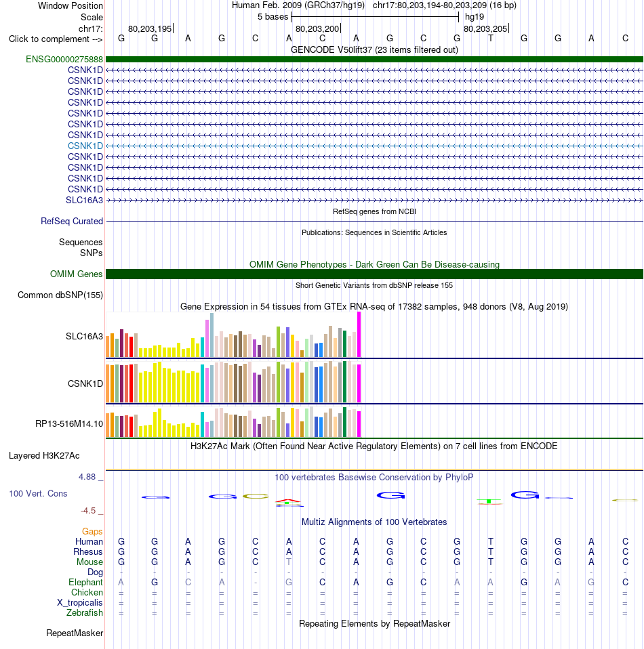This screenshot has height=649, width=644.
Task: Click the Human alignment row label
Action: click(89, 542)
